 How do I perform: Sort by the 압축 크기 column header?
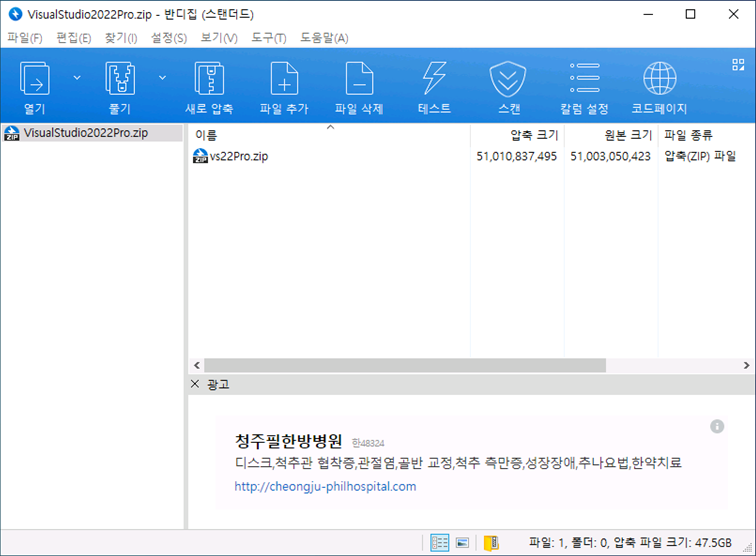517,135
